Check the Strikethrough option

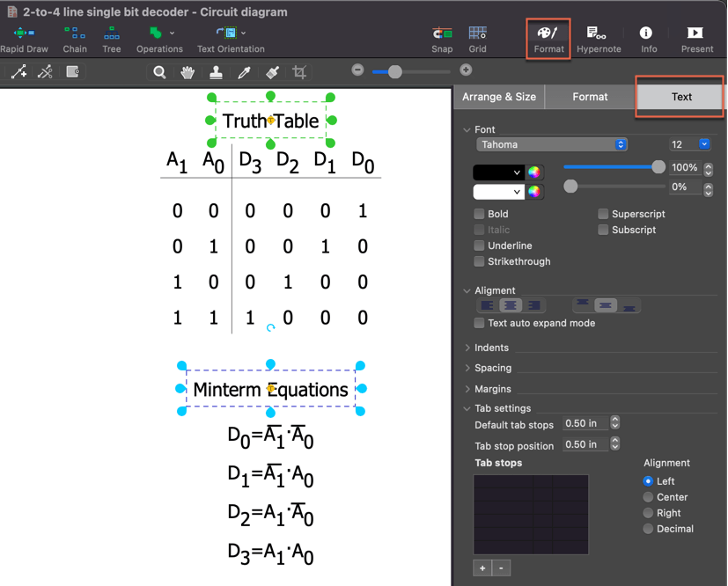tap(478, 261)
